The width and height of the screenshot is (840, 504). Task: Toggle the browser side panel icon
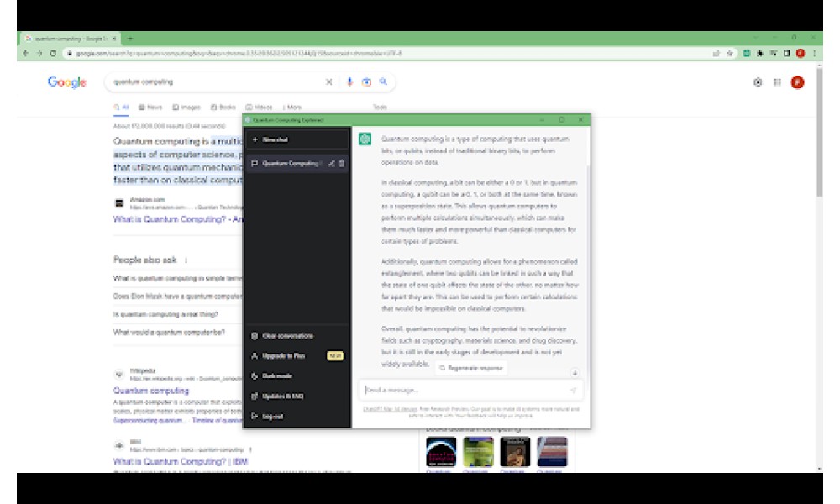tap(787, 54)
